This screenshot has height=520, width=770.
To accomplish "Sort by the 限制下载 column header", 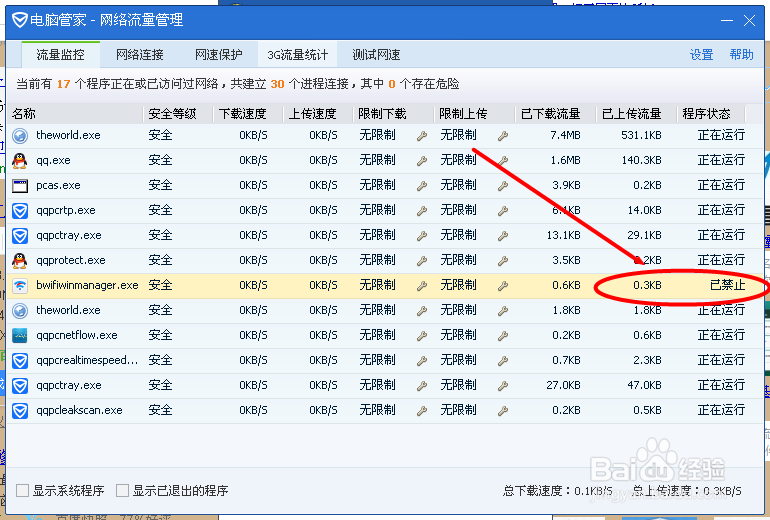I will pos(393,114).
